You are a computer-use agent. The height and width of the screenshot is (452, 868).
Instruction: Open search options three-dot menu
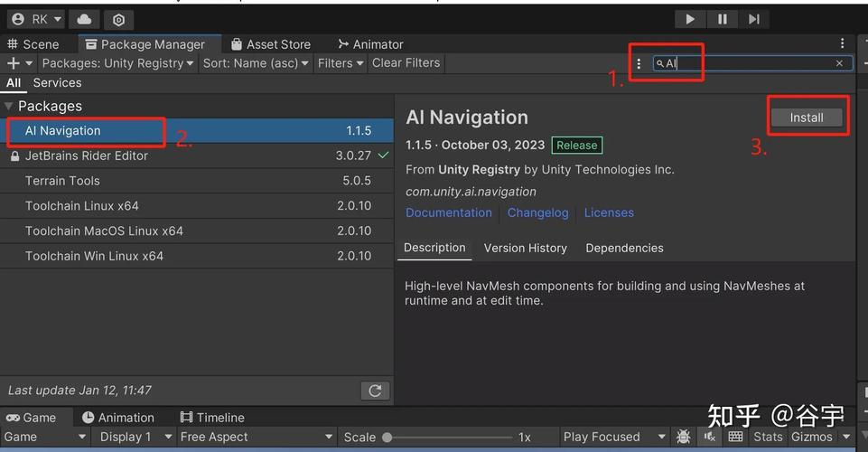tap(639, 63)
